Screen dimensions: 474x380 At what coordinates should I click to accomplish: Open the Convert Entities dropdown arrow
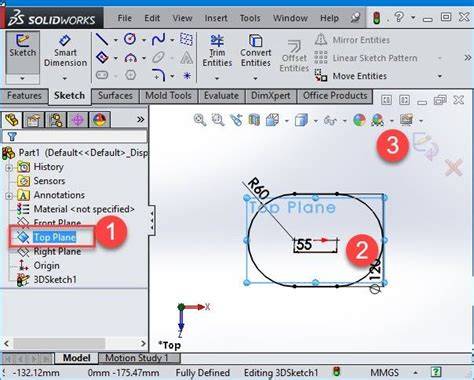click(255, 79)
